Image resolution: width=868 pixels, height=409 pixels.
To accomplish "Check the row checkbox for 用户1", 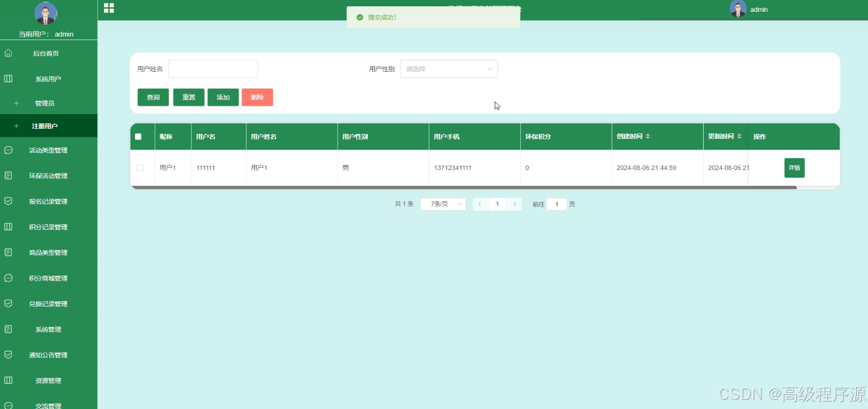I will 140,168.
